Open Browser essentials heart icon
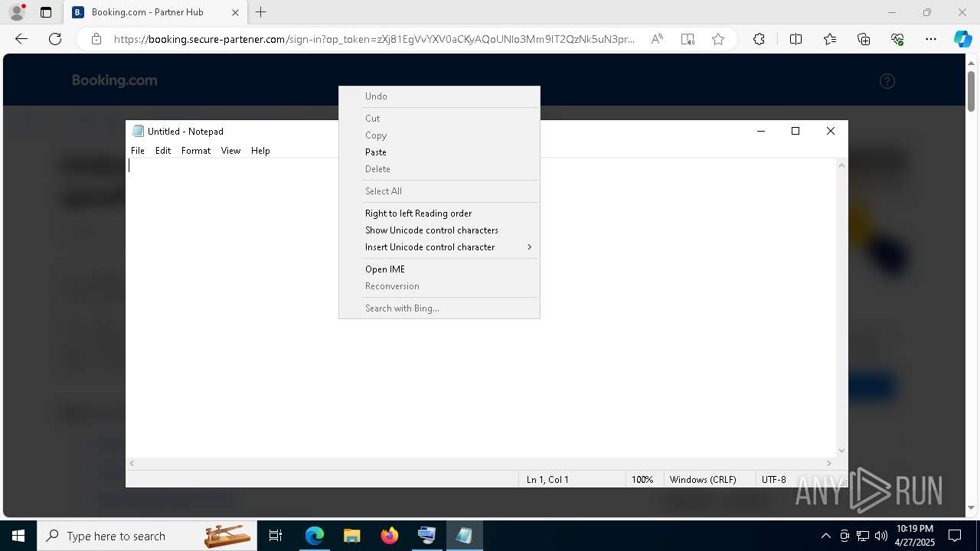This screenshot has height=551, width=980. click(897, 39)
